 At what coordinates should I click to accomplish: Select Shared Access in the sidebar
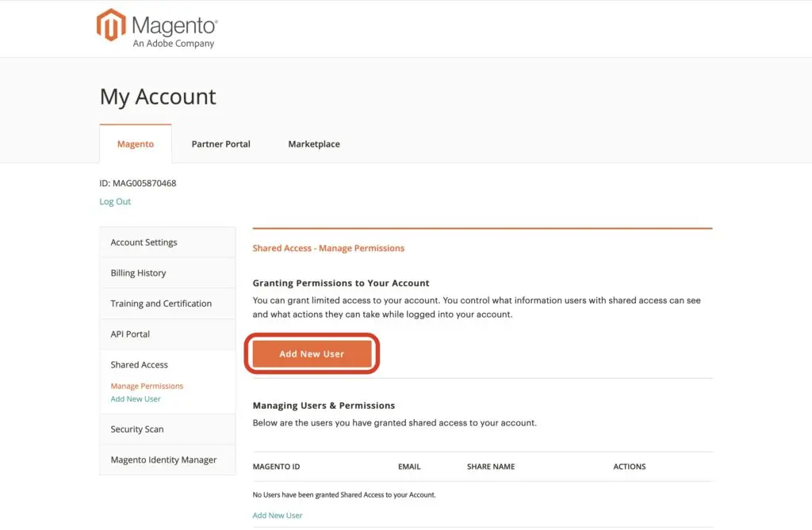tap(140, 364)
